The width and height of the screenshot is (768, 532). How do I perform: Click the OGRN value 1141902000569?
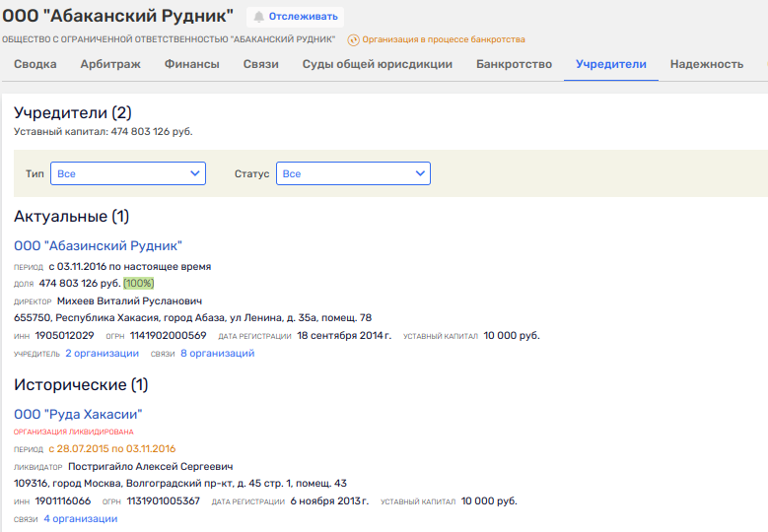click(168, 336)
